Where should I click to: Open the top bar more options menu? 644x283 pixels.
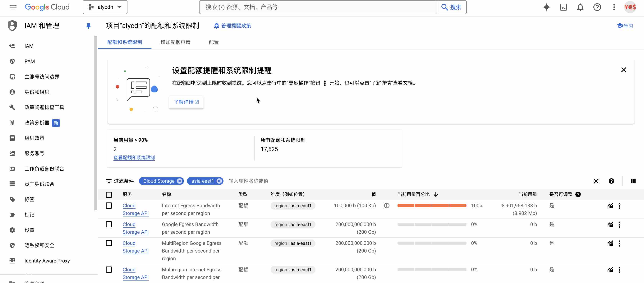(x=614, y=7)
